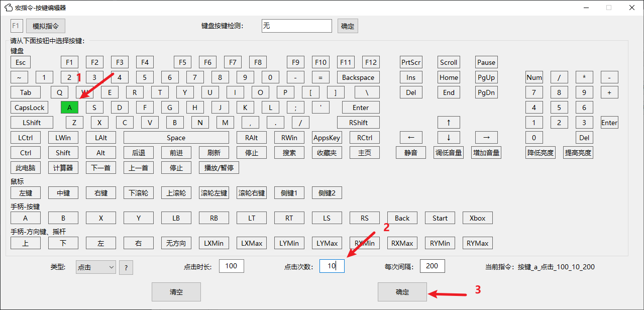
Task: Select the 刷新 key button
Action: coord(214,153)
